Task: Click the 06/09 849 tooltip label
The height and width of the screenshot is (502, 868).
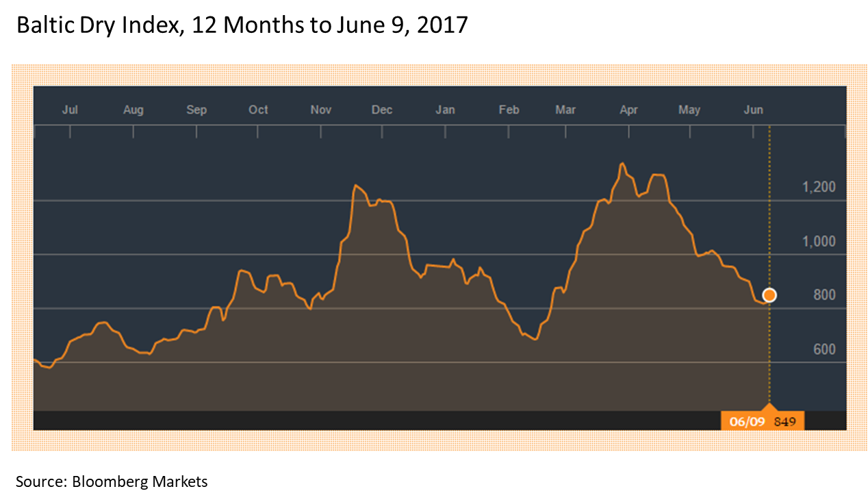Action: pos(763,421)
